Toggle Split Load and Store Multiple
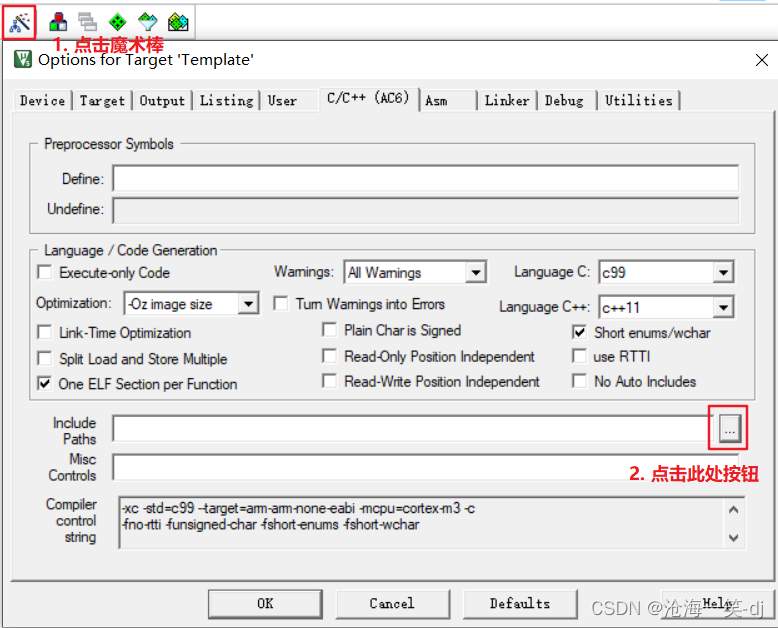This screenshot has height=628, width=778. [45, 359]
